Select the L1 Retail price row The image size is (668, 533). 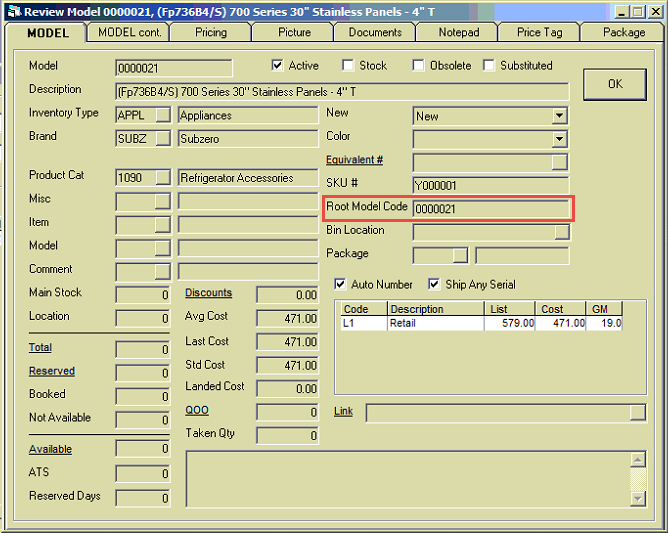[481, 323]
